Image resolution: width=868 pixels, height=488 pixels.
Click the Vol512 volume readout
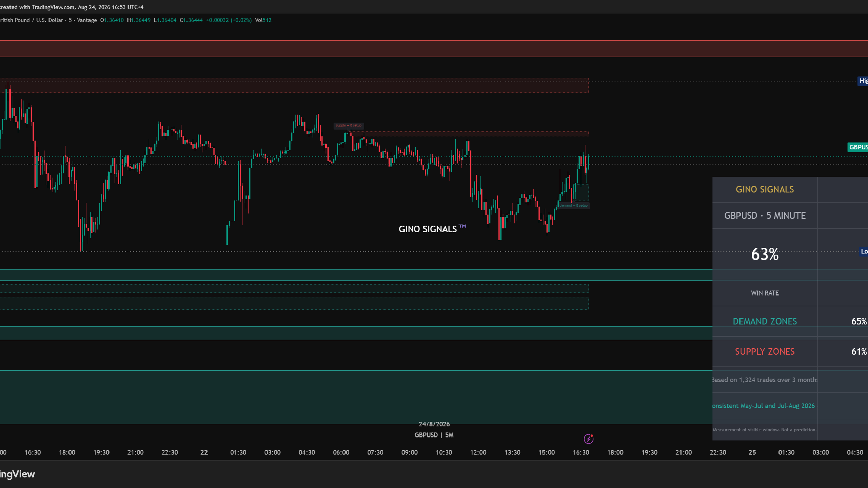(x=263, y=20)
